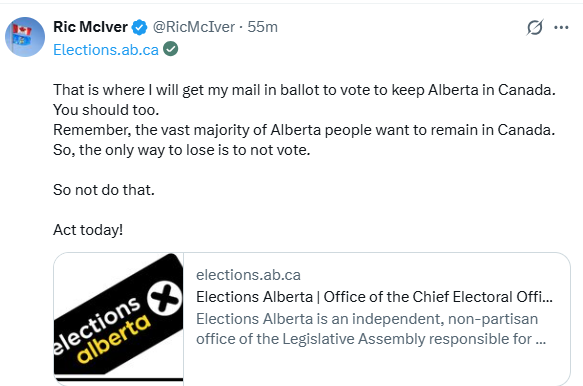Open the three-dot more options menu
Image resolution: width=583 pixels, height=386 pixels.
point(561,27)
